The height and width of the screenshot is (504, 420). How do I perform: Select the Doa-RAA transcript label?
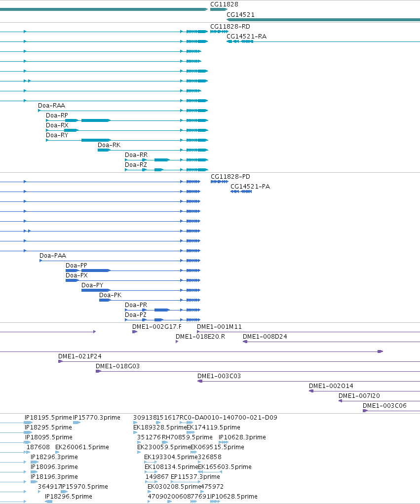tap(51, 106)
